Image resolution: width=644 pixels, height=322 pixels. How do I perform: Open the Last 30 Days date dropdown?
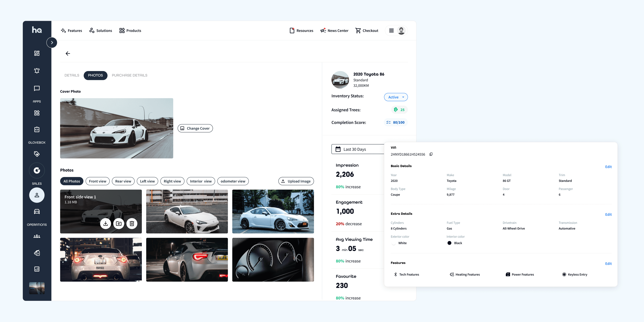(x=358, y=149)
